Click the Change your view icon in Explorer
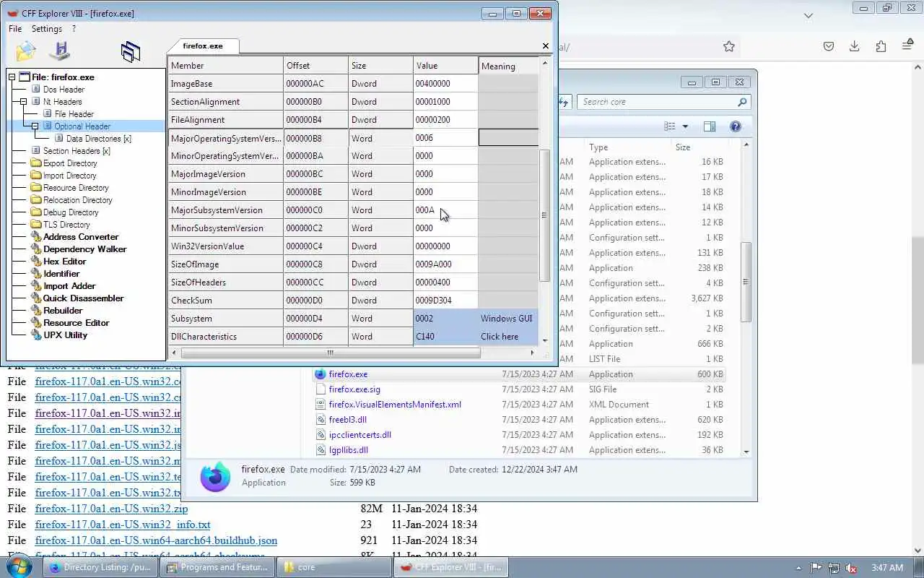The image size is (924, 578). [670, 127]
